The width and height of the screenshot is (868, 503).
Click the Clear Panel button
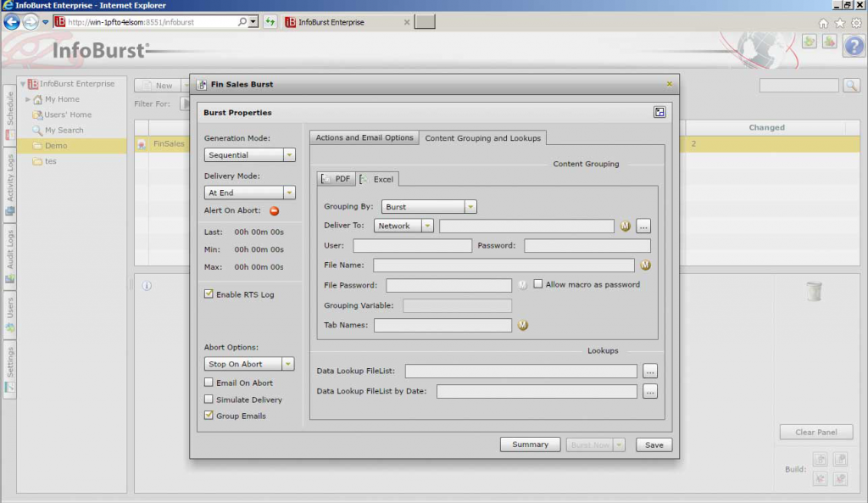tap(816, 432)
